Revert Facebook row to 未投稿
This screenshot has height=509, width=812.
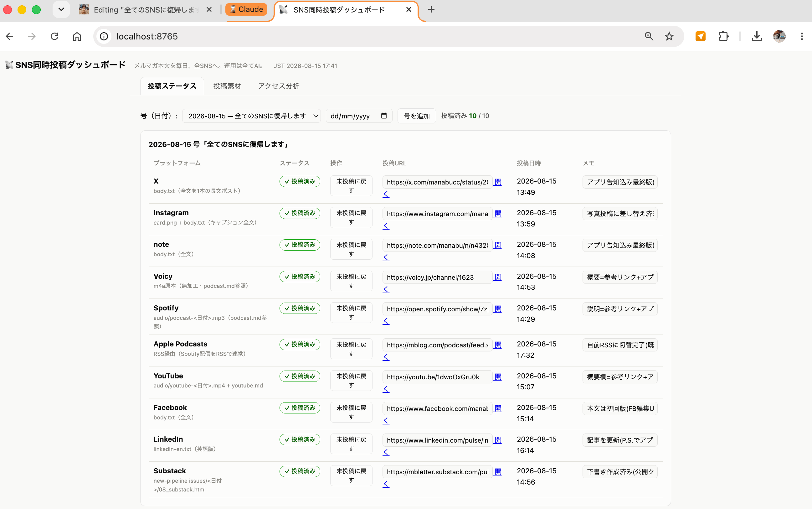(x=351, y=412)
